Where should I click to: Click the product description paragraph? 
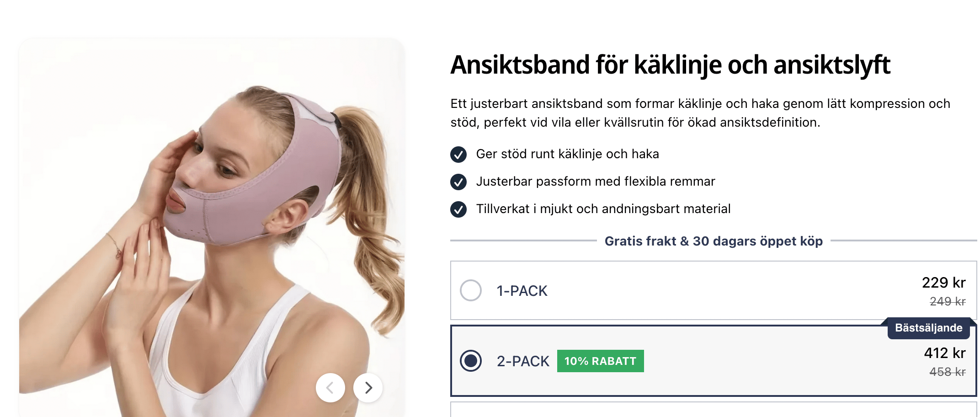700,113
